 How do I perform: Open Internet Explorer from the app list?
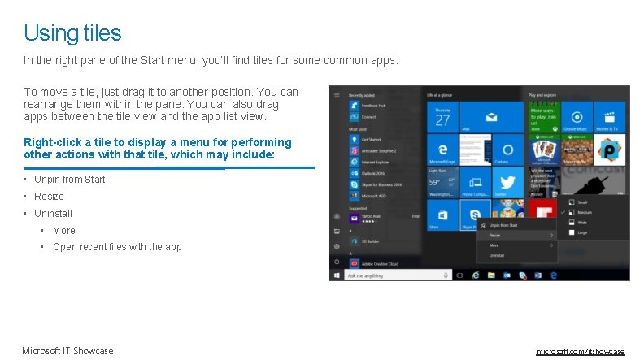[370, 162]
